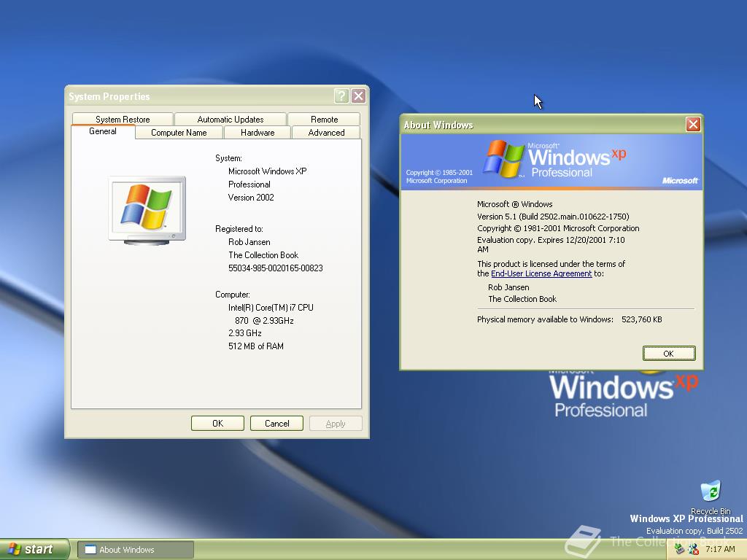Click the '523,760 KB' memory value
The image size is (747, 560).
pos(642,319)
